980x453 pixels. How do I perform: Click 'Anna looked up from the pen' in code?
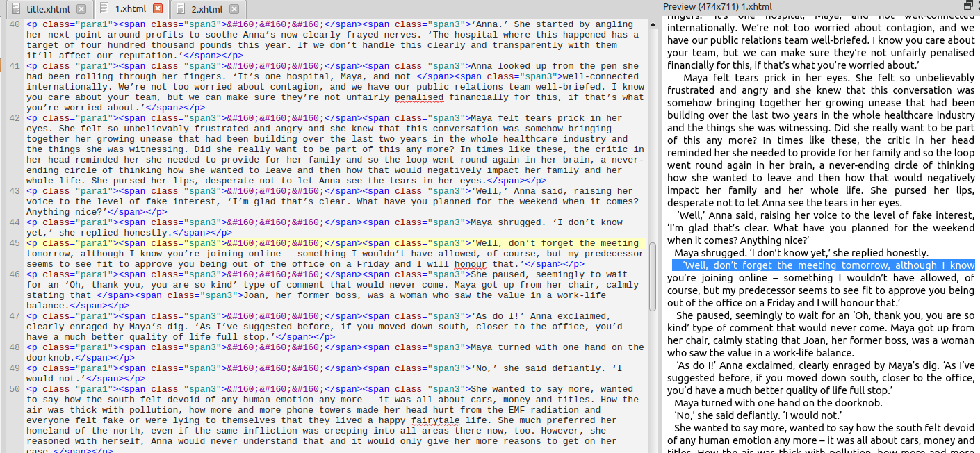[x=544, y=67]
